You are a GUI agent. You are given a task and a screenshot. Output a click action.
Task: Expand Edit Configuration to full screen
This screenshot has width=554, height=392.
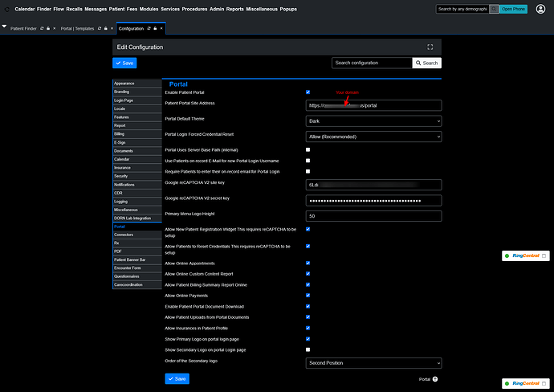coord(430,47)
